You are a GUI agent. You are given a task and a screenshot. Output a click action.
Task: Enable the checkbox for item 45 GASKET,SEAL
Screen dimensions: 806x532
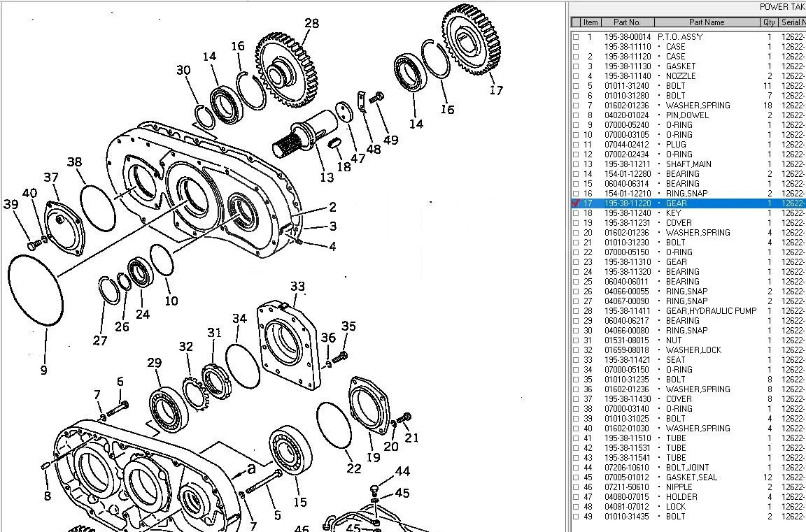(576, 477)
